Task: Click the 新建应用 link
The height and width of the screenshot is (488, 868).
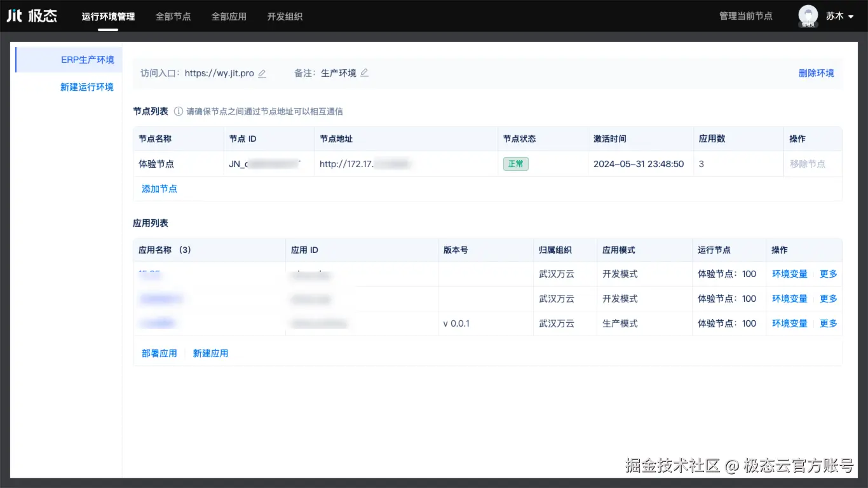Action: (210, 353)
